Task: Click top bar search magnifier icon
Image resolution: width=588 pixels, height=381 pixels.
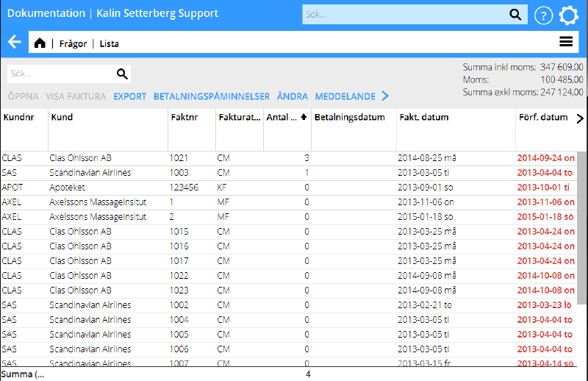Action: click(516, 15)
